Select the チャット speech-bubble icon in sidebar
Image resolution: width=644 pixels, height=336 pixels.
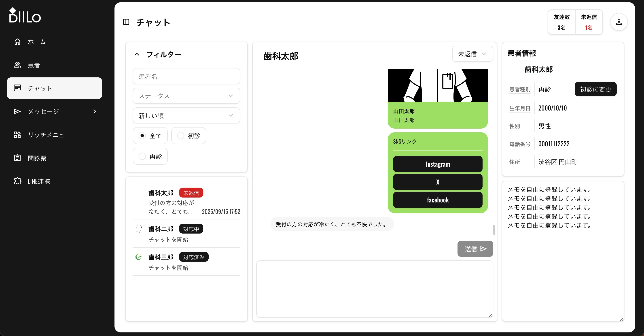click(x=17, y=88)
